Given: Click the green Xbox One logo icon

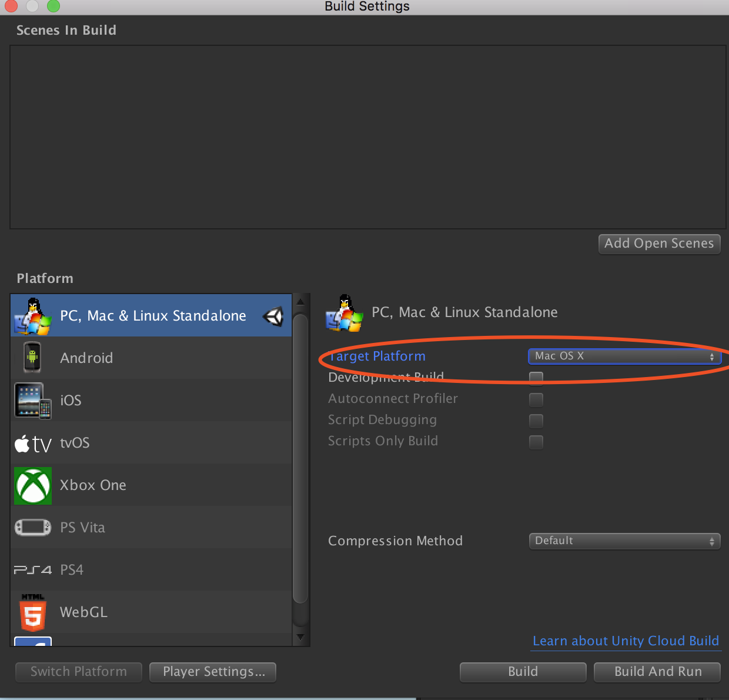Looking at the screenshot, I should [x=33, y=486].
